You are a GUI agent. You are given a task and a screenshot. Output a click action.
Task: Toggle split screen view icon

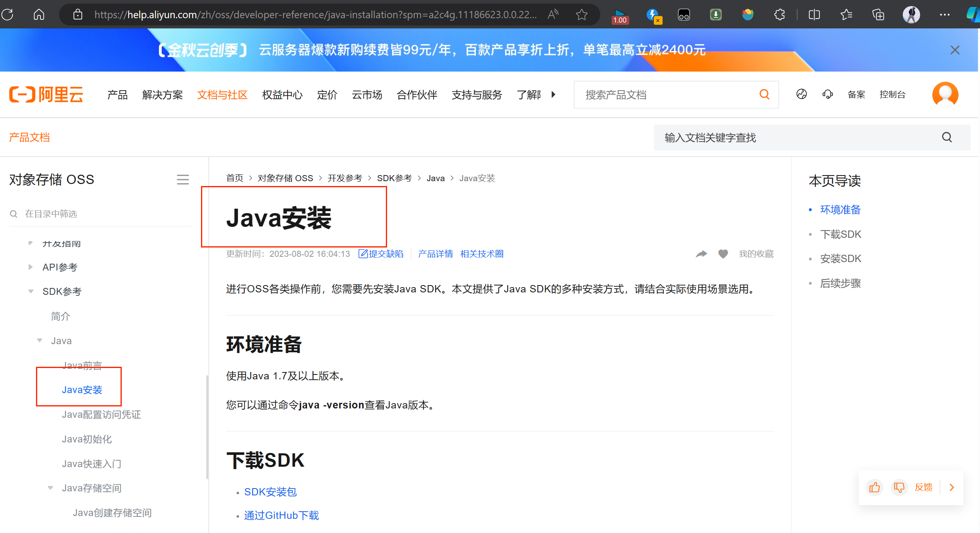[x=814, y=15]
